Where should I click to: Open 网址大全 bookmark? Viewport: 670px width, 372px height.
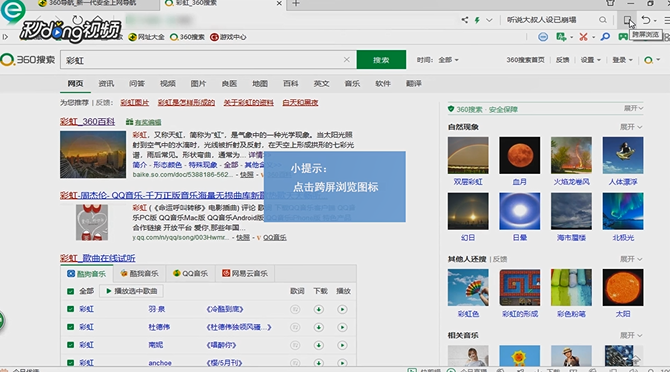pos(147,37)
